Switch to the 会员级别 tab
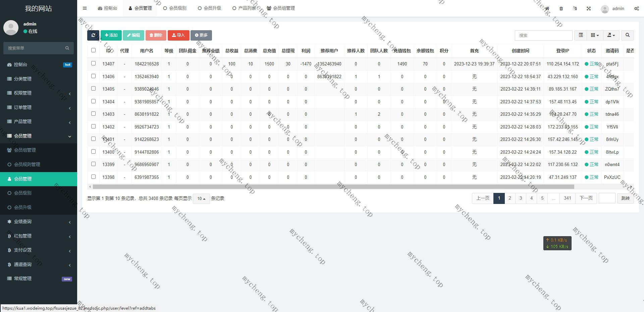The width and height of the screenshot is (644, 312). coord(175,8)
